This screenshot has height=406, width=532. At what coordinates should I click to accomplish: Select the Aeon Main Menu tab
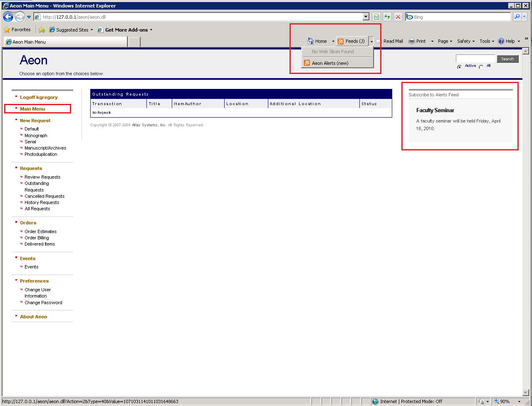point(65,42)
